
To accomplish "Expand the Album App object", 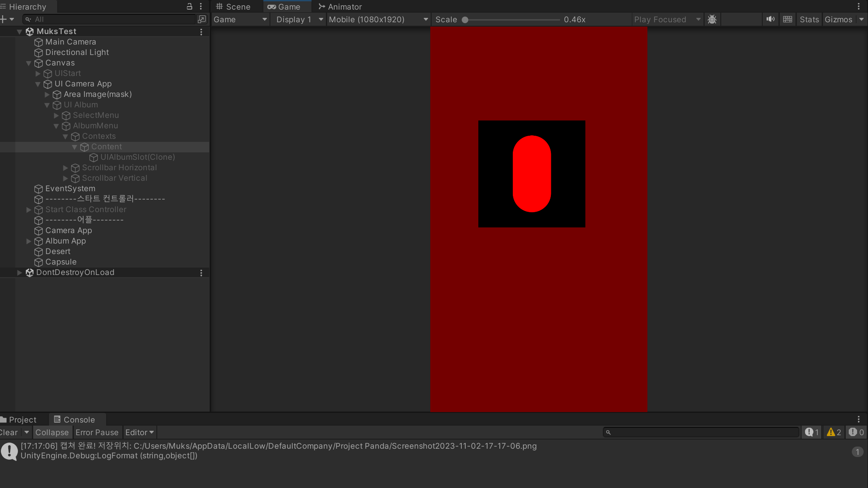I will [29, 241].
